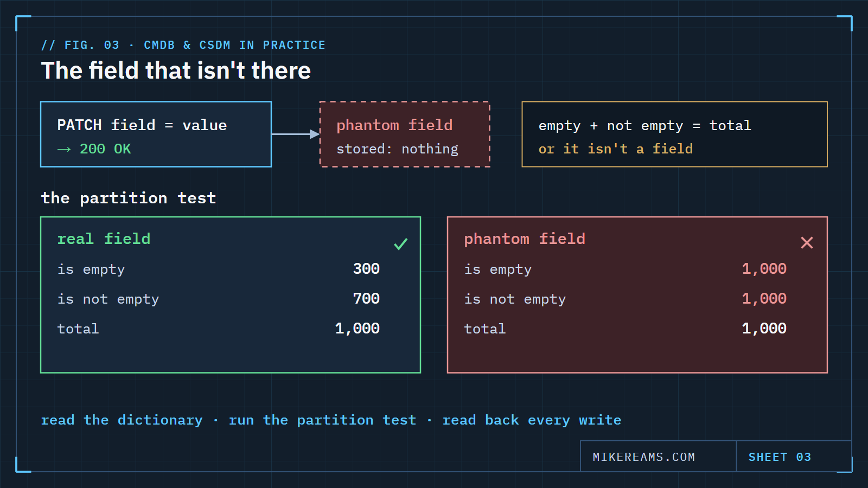Click the 'phantom field' label in dashed box
Image resolution: width=868 pixels, height=488 pixels.
pyautogui.click(x=394, y=125)
